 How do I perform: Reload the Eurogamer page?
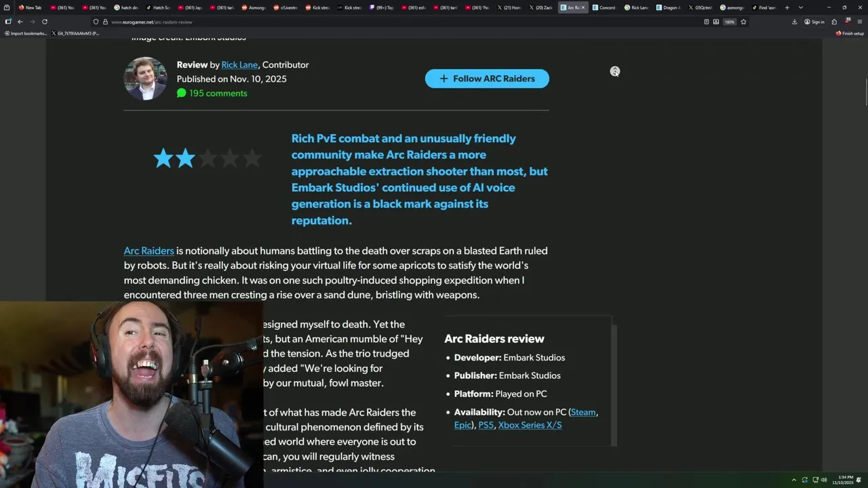(45, 22)
